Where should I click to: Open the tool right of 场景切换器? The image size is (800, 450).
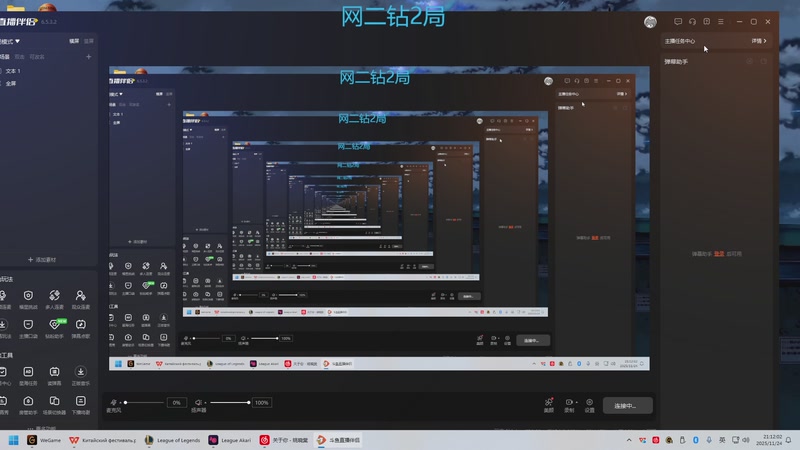[x=81, y=405]
